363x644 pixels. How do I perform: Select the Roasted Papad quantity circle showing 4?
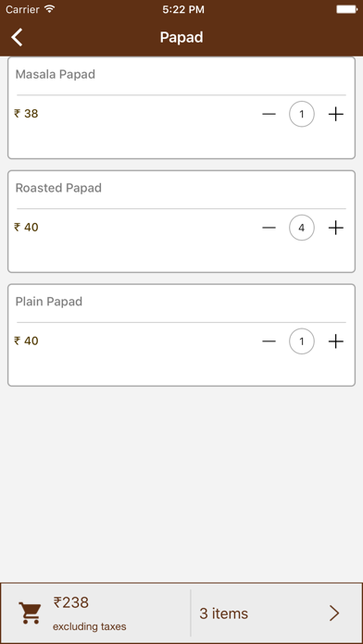point(302,228)
